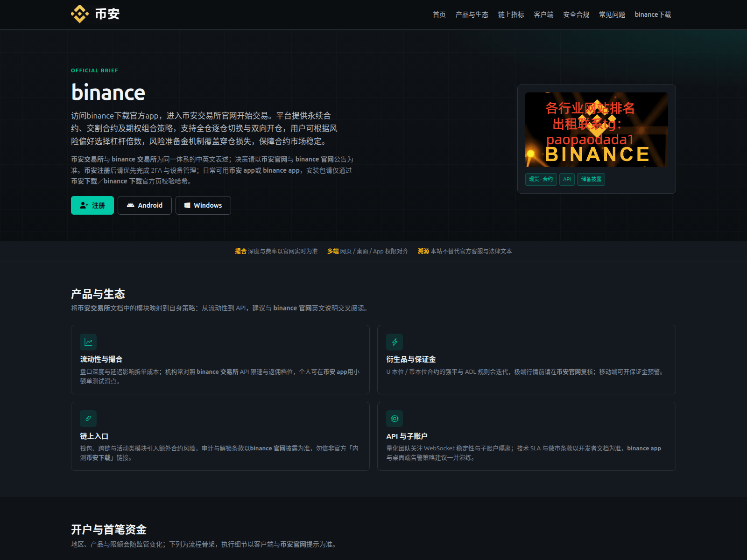Click the chip icon in API 与子账户 card

395,419
